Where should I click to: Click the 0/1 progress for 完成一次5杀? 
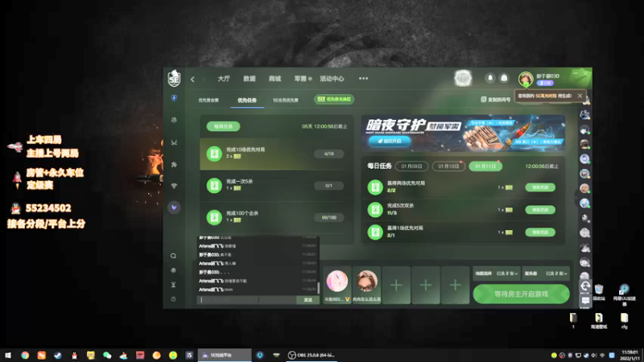328,186
